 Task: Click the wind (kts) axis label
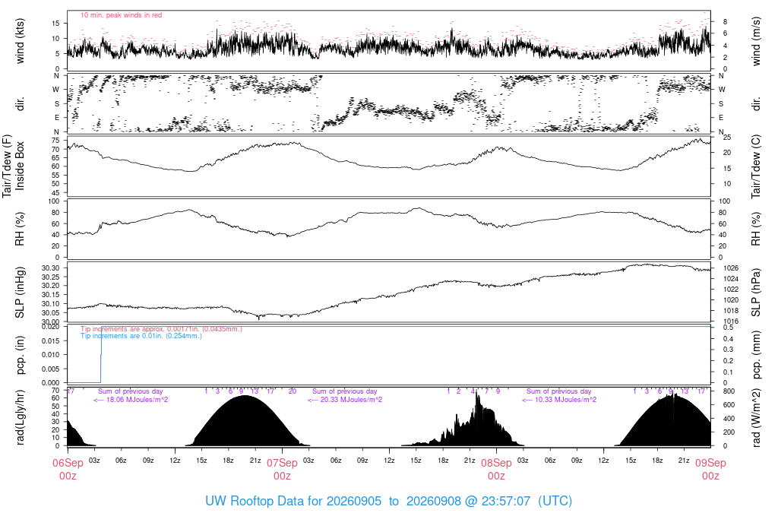pyautogui.click(x=20, y=41)
